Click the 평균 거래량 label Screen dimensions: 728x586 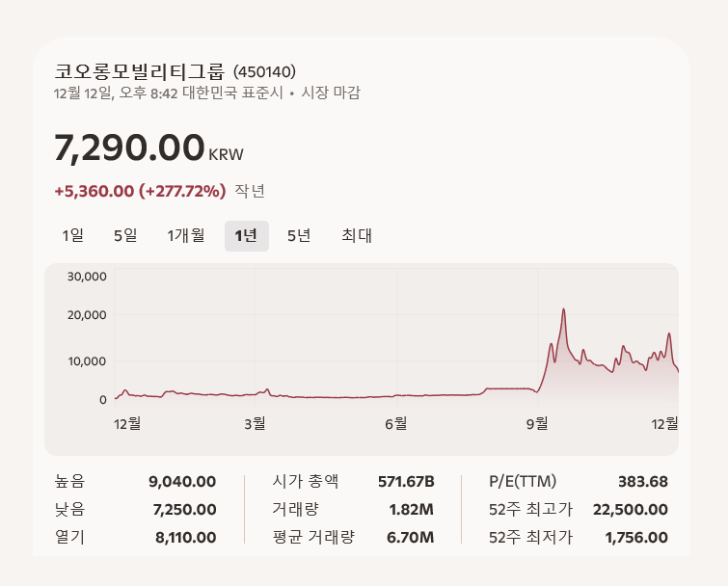(313, 537)
